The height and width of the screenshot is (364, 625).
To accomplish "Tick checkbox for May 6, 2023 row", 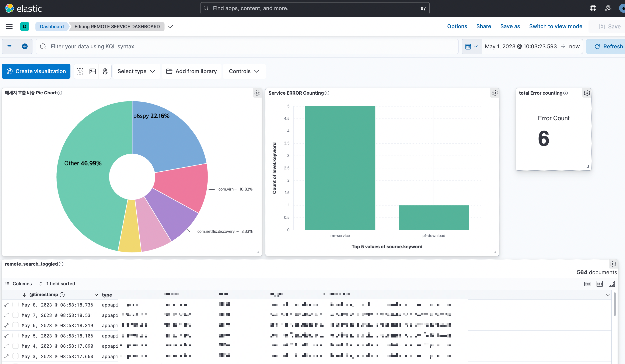I will tap(15, 325).
